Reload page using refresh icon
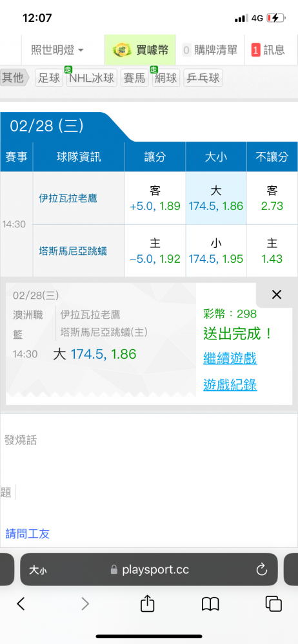The width and height of the screenshot is (298, 644). coord(262,569)
